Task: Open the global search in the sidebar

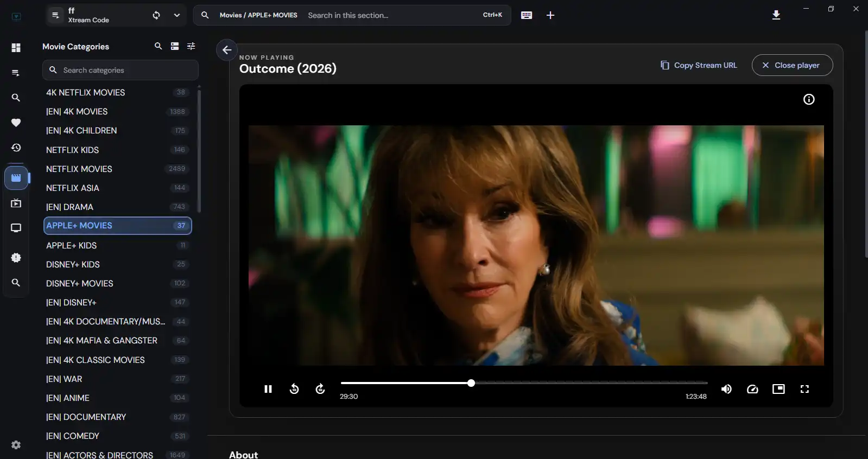Action: point(16,98)
